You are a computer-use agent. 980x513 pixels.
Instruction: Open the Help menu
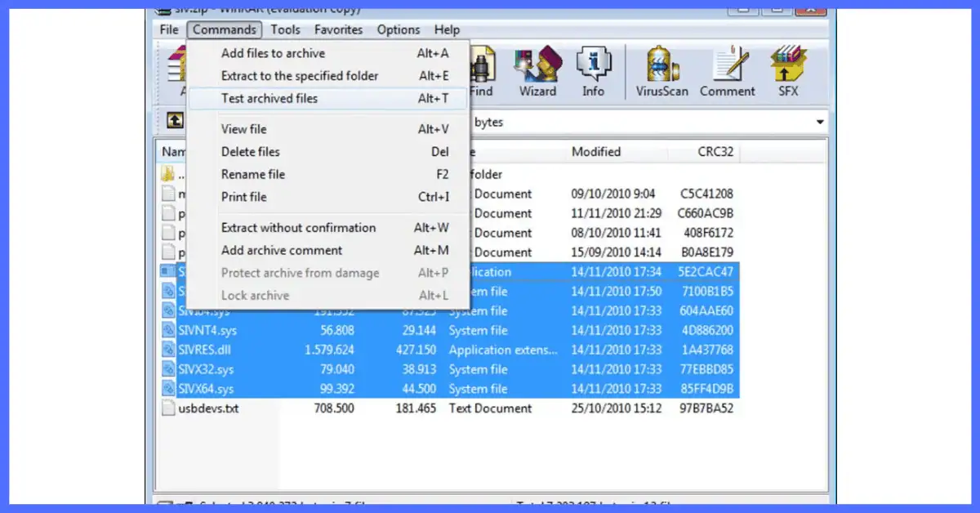point(447,29)
